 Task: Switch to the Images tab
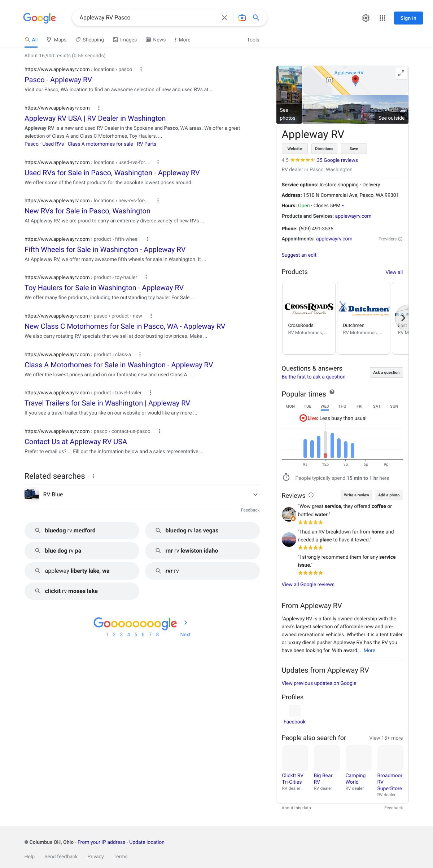(x=125, y=40)
